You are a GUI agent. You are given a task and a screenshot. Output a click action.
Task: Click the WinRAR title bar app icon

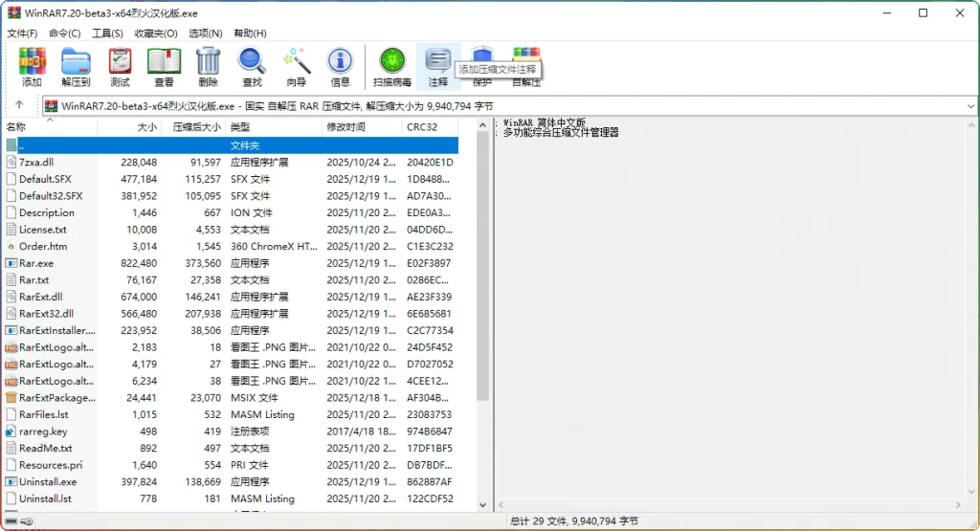tap(13, 13)
